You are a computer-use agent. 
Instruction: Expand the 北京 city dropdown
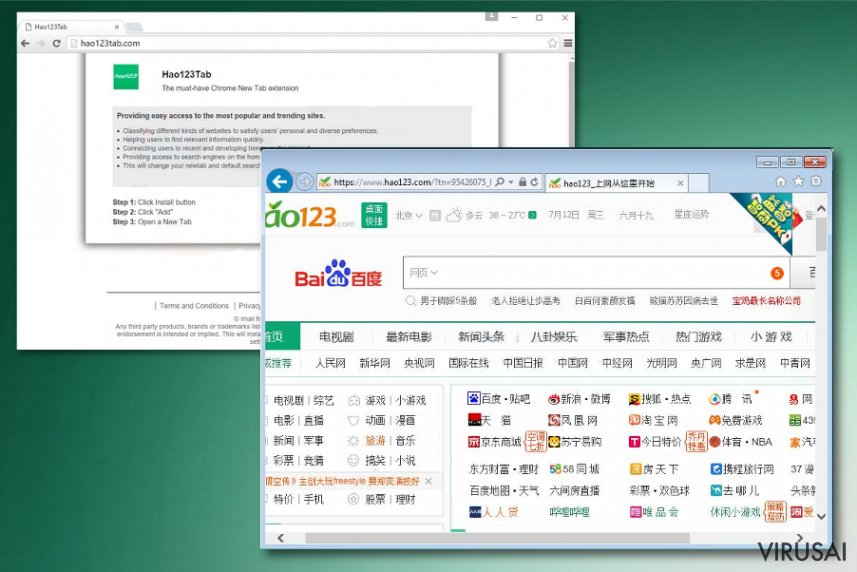[409, 215]
